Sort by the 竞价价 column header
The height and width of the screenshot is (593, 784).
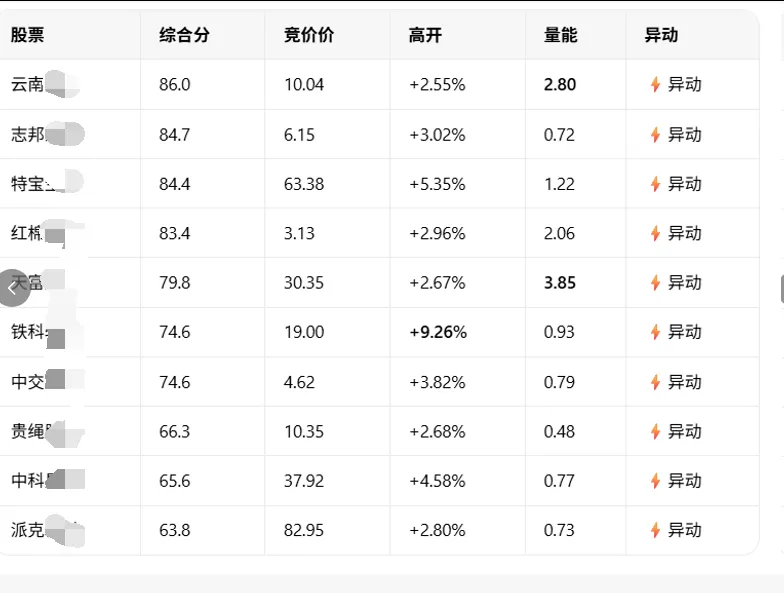(308, 35)
